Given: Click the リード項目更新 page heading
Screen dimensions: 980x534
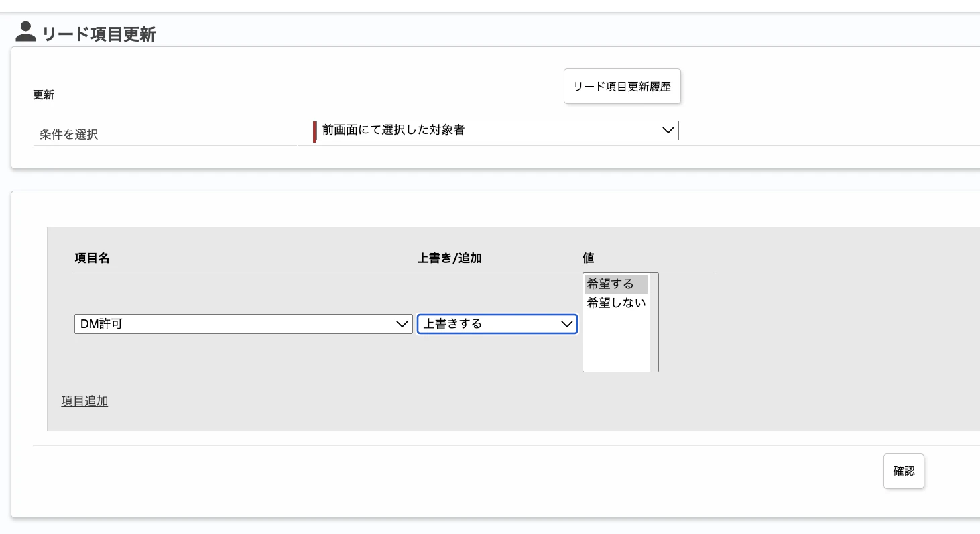Looking at the screenshot, I should [99, 34].
